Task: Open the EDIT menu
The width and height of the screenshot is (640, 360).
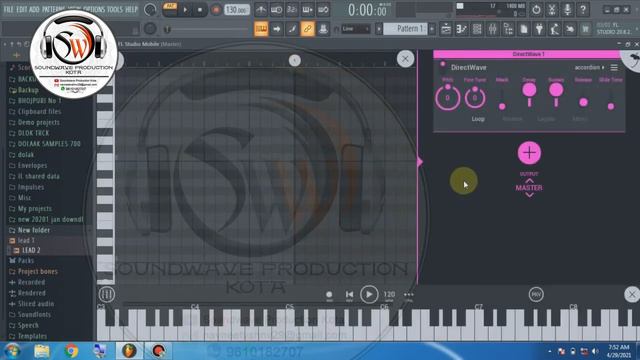Action: click(x=22, y=9)
